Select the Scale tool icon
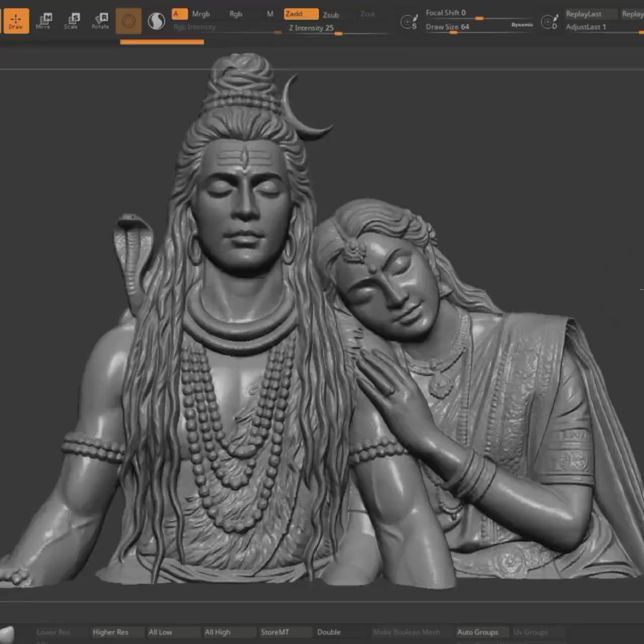Screen dimensions: 644x644 pos(71,21)
